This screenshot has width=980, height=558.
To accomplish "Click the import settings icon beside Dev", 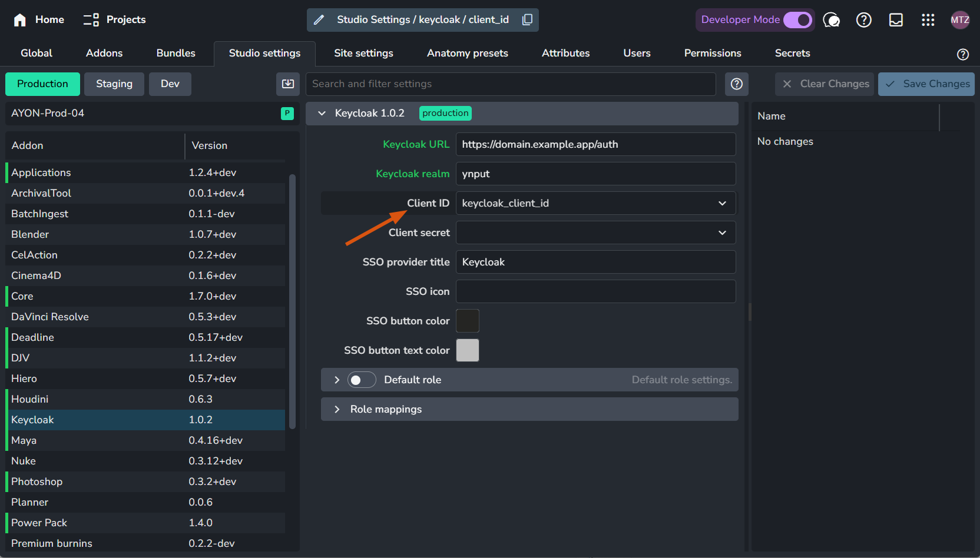I will coord(288,84).
